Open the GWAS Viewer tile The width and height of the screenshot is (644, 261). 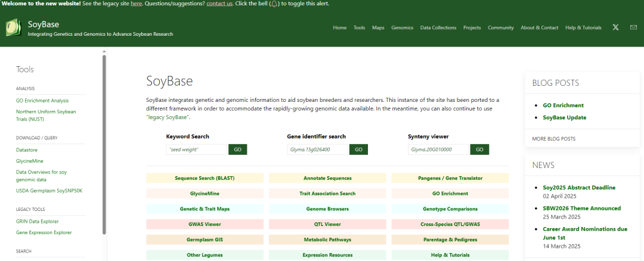(205, 225)
